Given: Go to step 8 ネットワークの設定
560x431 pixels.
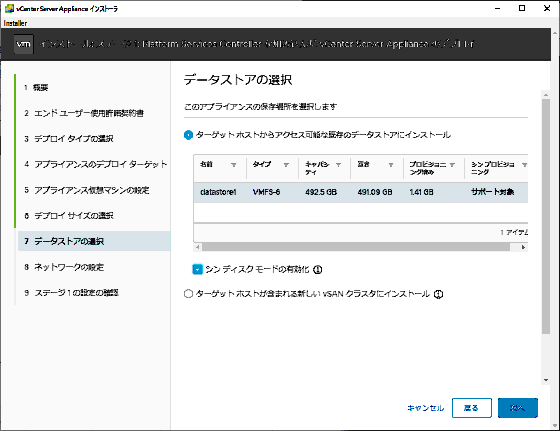Looking at the screenshot, I should pyautogui.click(x=64, y=267).
